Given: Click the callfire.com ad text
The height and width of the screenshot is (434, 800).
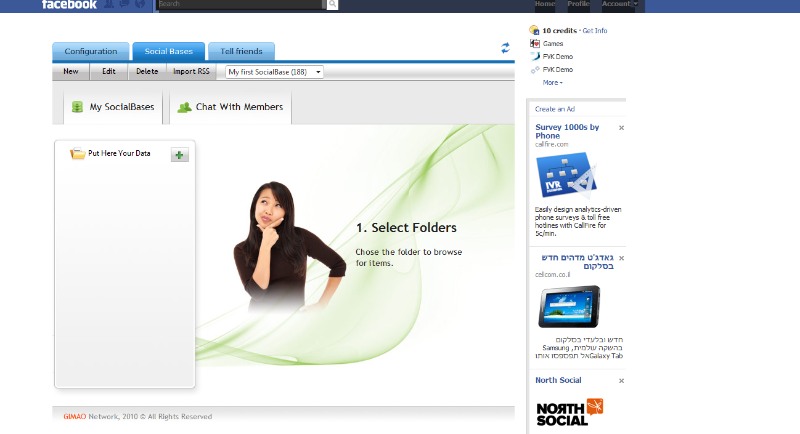Looking at the screenshot, I should (552, 144).
